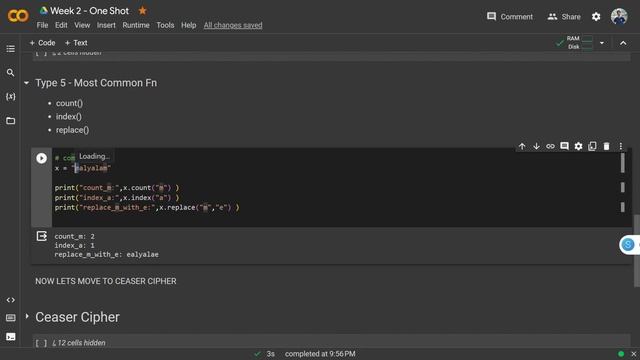Add a comment to the cell
This screenshot has height=360, width=640.
click(x=564, y=146)
